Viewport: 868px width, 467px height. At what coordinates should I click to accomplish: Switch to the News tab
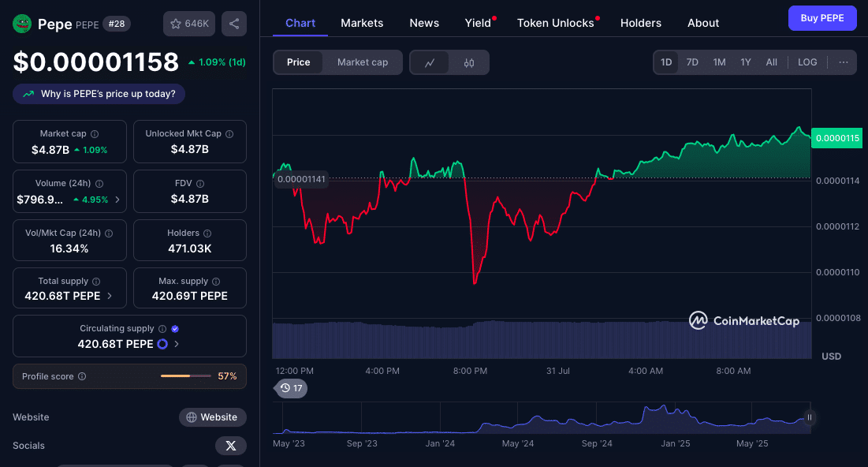click(x=424, y=23)
